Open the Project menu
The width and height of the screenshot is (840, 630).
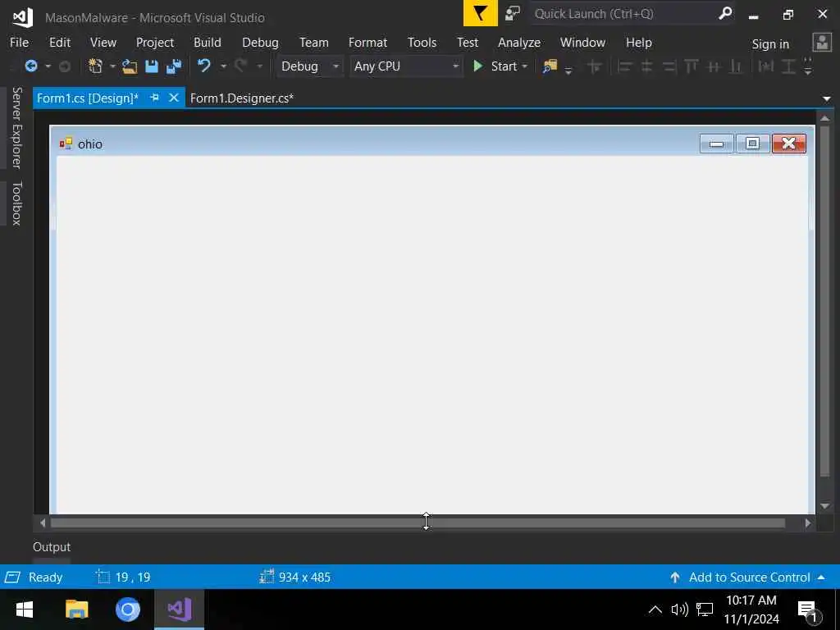155,43
